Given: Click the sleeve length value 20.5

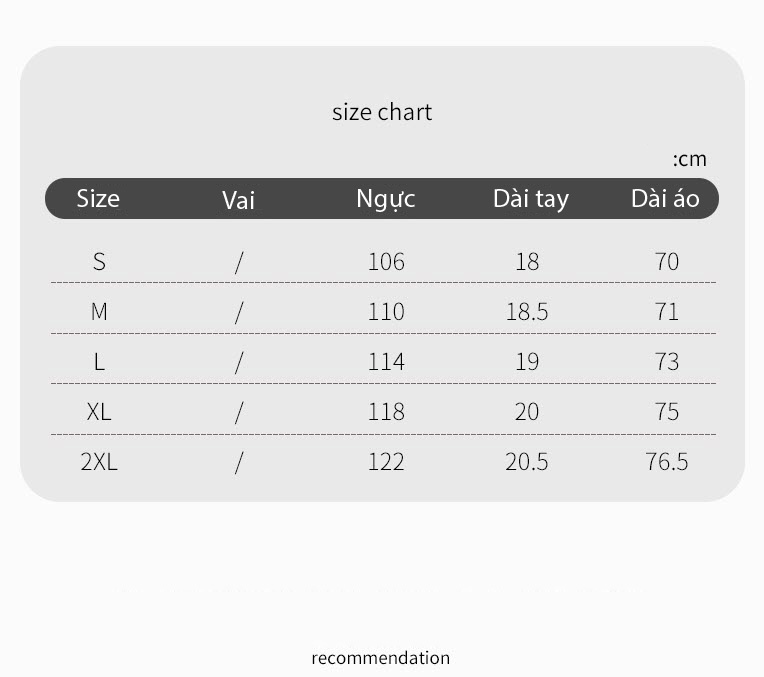Looking at the screenshot, I should 527,462.
